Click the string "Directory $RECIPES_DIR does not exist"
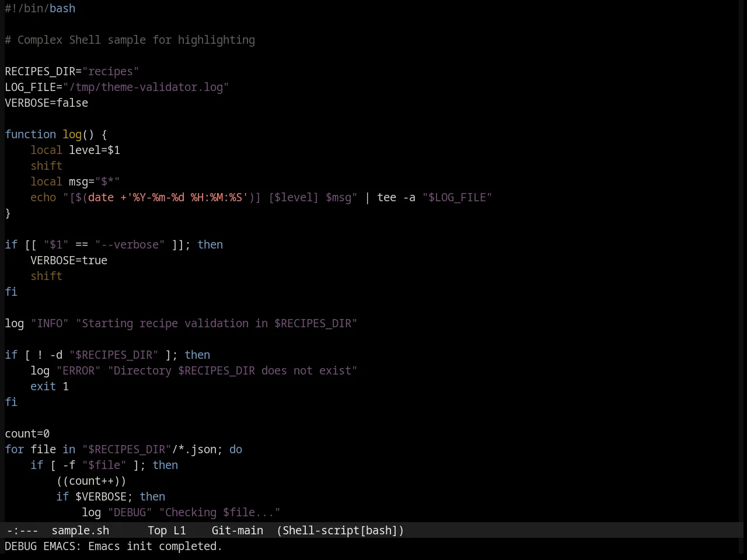 232,370
